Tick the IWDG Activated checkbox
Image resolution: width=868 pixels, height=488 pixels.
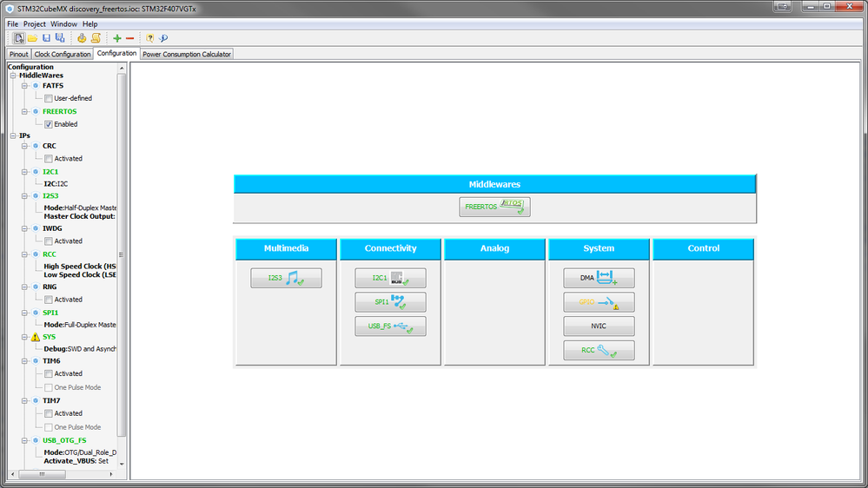(x=49, y=241)
